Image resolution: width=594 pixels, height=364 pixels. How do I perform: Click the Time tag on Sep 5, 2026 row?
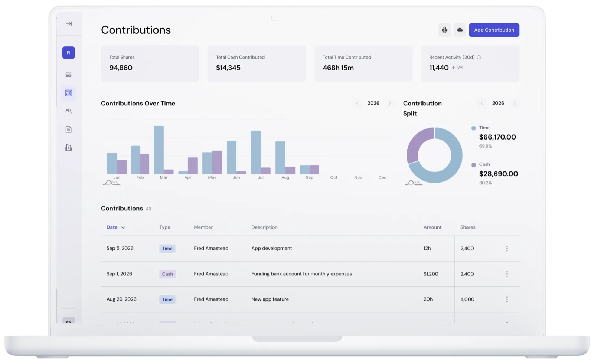click(167, 249)
